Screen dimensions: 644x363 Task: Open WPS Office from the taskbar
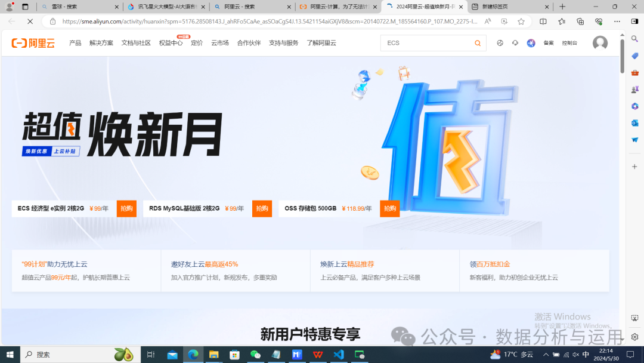318,355
